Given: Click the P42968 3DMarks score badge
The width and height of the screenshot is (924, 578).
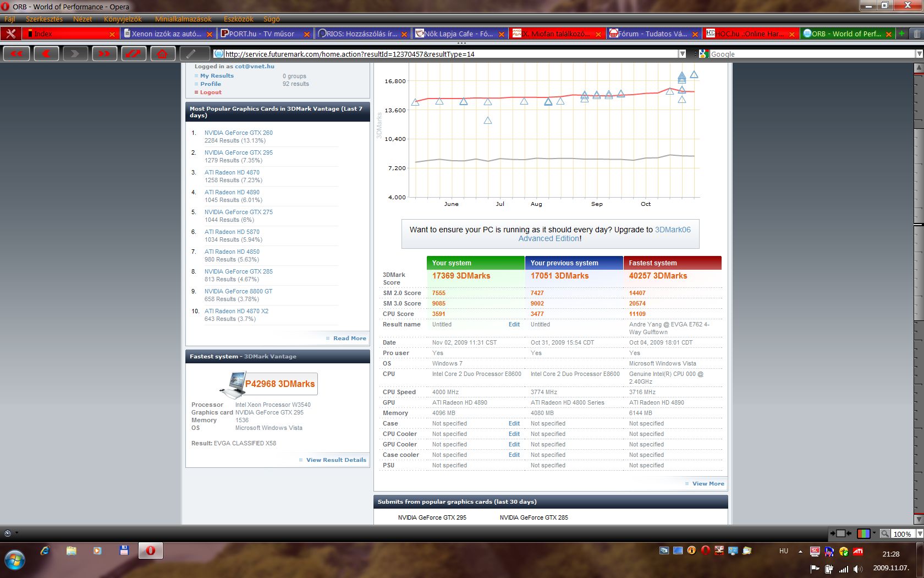Looking at the screenshot, I should (x=279, y=384).
